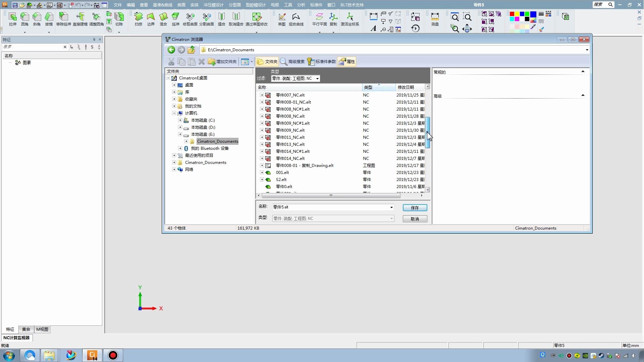The height and width of the screenshot is (362, 644).
Task: Click the 拉伸 extrude tool icon
Action: 13,17
